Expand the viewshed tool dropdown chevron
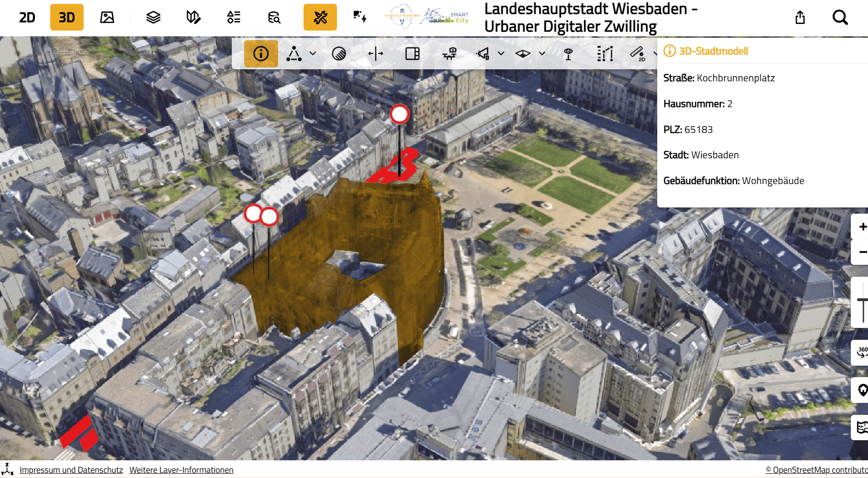The width and height of the screenshot is (868, 478). coord(541,54)
